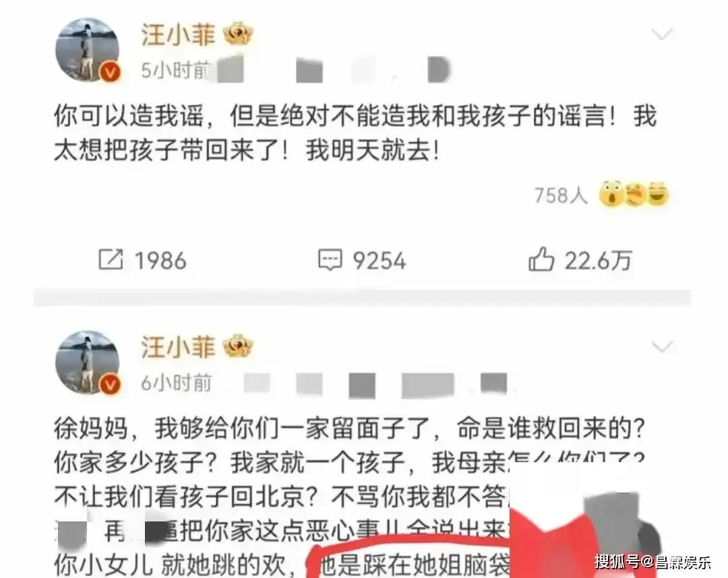Expand the first post's chevron menu

(x=662, y=34)
